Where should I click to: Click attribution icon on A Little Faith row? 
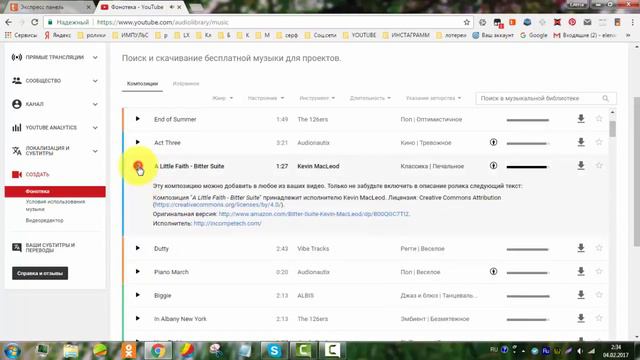[493, 165]
